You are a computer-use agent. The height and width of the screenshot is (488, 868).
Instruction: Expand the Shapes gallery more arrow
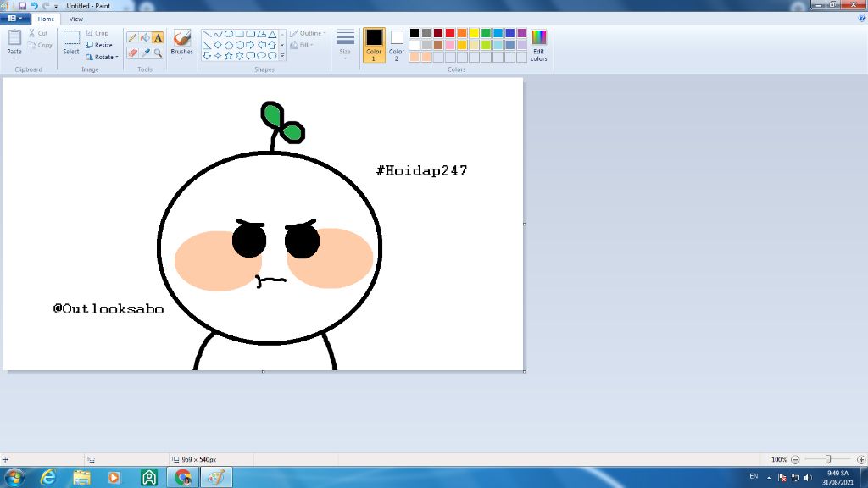pos(282,56)
